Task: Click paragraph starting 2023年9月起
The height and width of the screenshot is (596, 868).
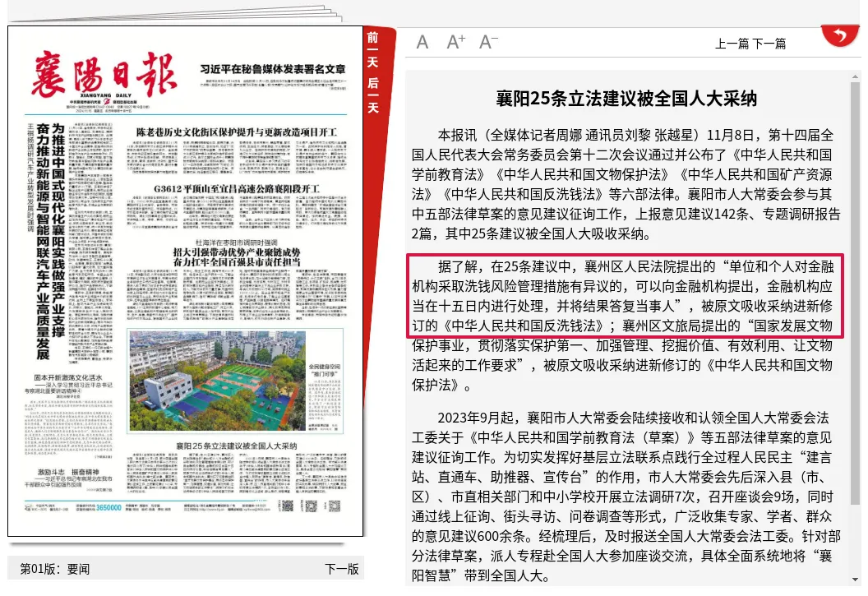Action: [626, 497]
